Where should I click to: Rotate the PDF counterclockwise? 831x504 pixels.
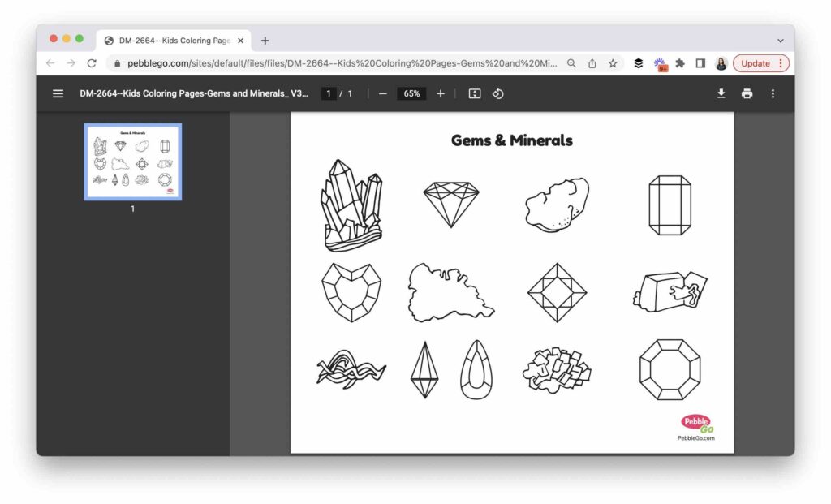[498, 93]
